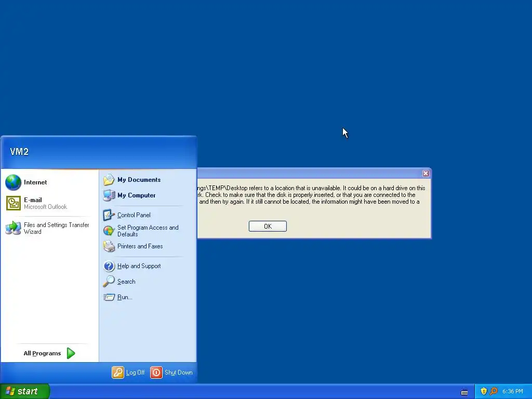The height and width of the screenshot is (399, 532).
Task: Click the Help and Support question mark icon
Action: click(x=109, y=266)
